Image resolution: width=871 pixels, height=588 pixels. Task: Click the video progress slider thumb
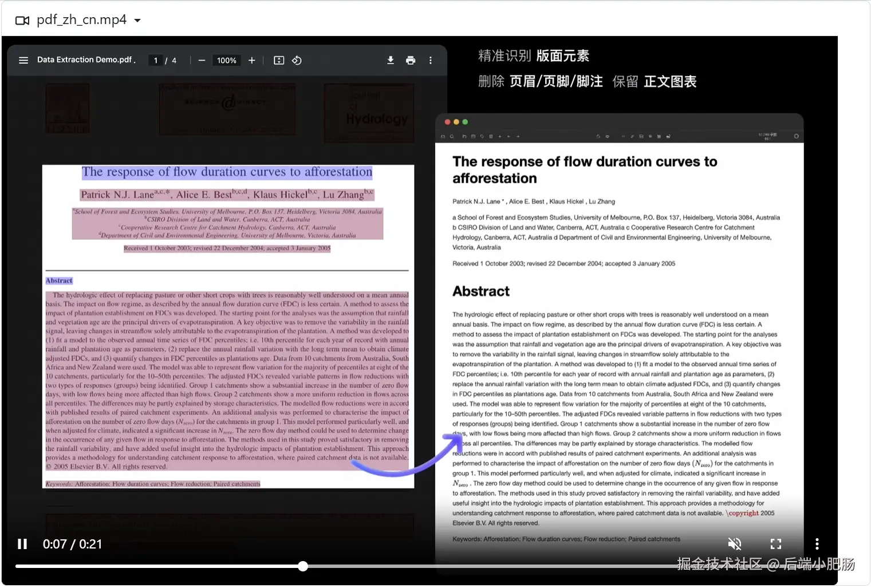303,566
